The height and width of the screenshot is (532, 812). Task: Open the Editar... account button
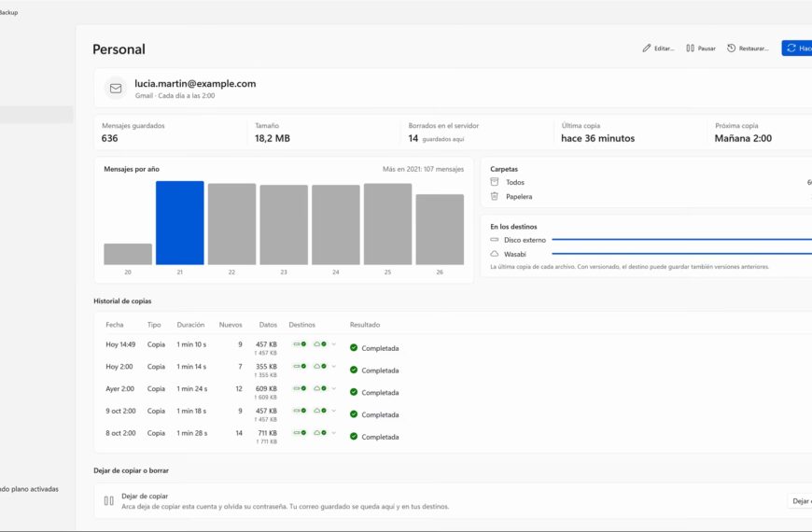click(658, 49)
